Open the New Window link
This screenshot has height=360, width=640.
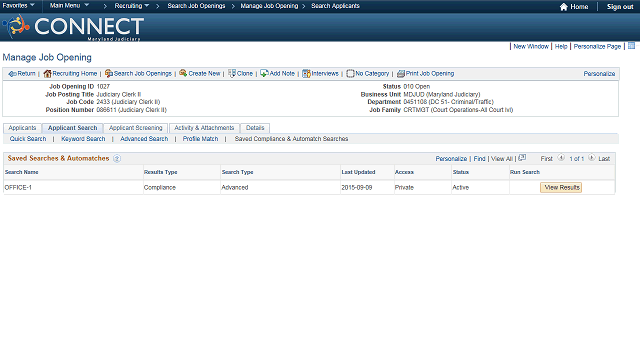pyautogui.click(x=531, y=47)
